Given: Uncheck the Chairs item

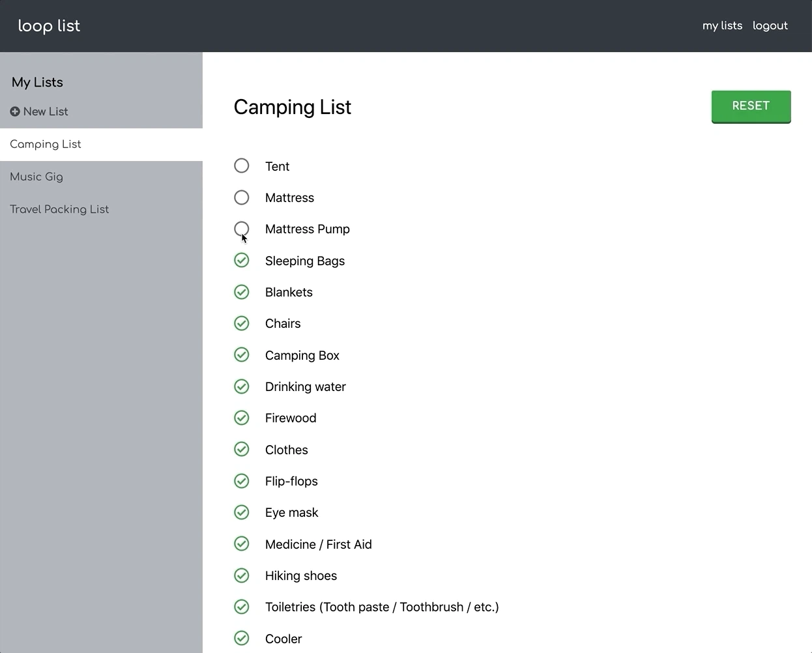Looking at the screenshot, I should [x=242, y=323].
